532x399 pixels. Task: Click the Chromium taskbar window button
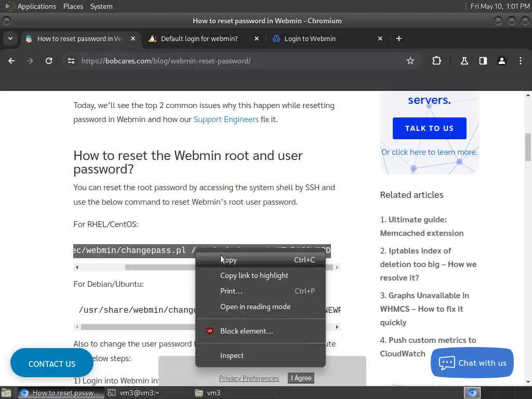(60, 393)
